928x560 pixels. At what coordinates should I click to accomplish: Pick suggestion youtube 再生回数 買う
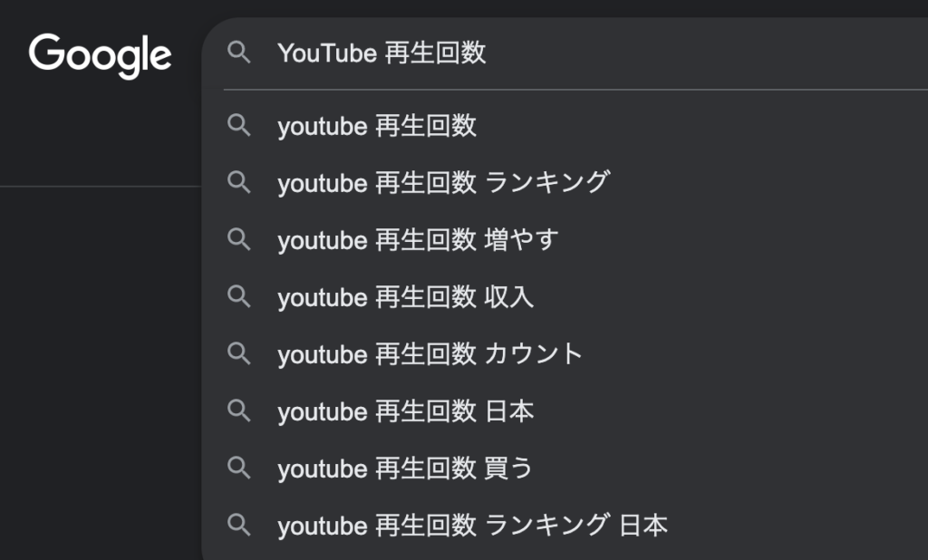point(565,468)
